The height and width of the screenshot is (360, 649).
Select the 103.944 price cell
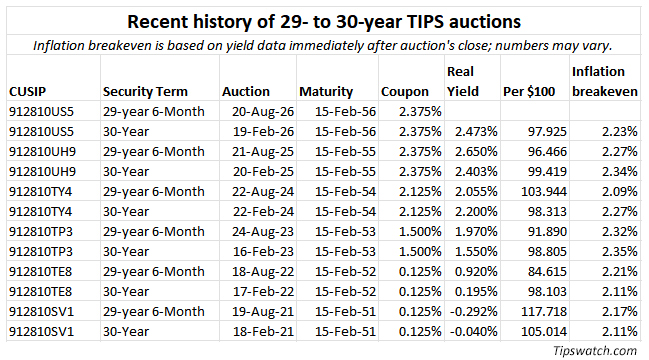[543, 192]
